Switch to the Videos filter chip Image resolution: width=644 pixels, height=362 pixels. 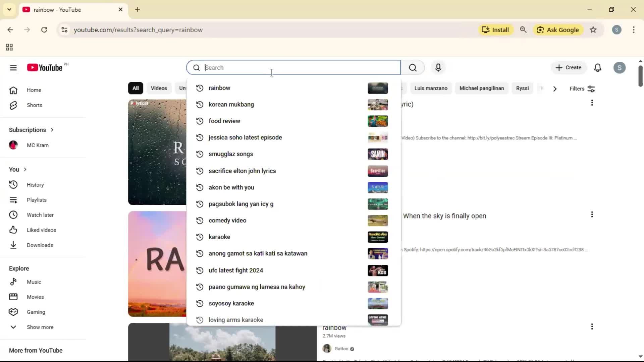159,88
